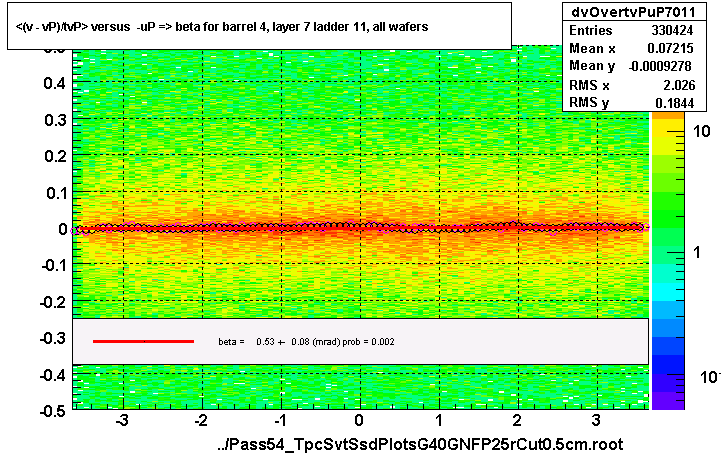Click the y-axis label -0.3
721x455 pixels.
tap(54, 339)
